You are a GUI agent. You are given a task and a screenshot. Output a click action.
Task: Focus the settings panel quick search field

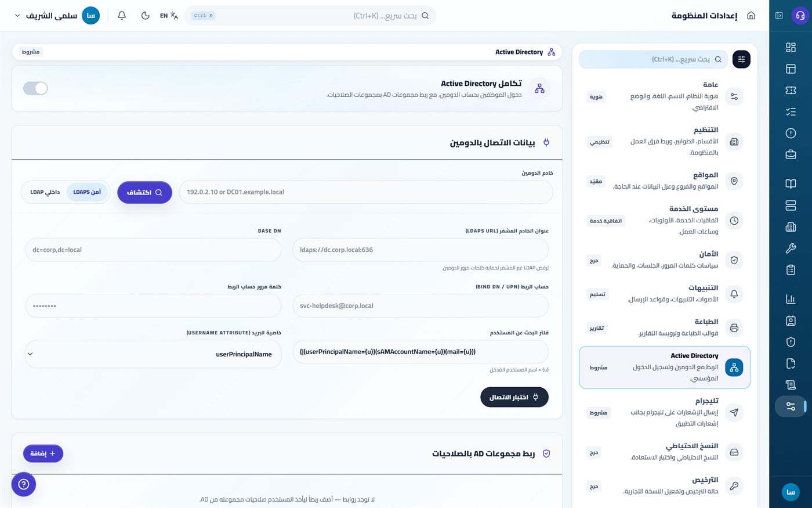pyautogui.click(x=654, y=59)
